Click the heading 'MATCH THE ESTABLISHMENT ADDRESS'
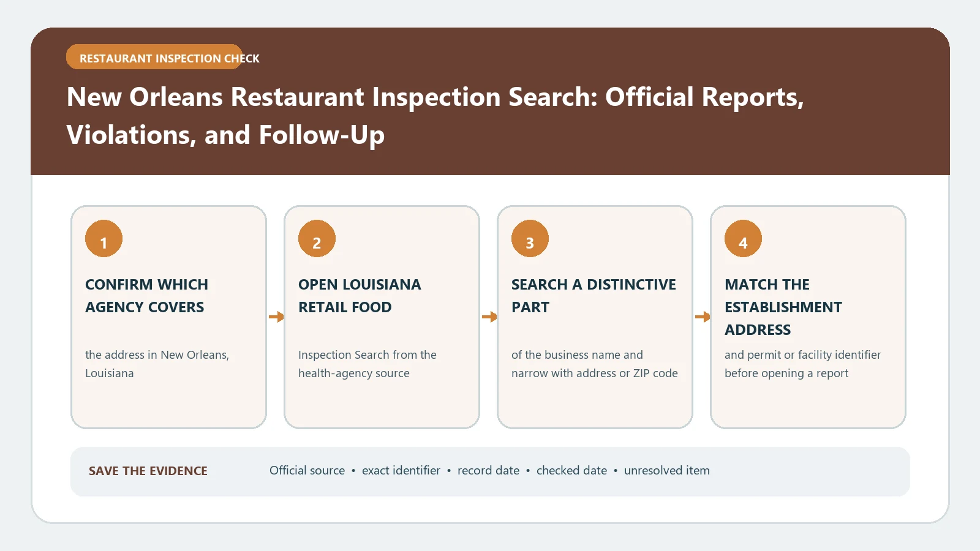The height and width of the screenshot is (551, 980). tap(783, 307)
